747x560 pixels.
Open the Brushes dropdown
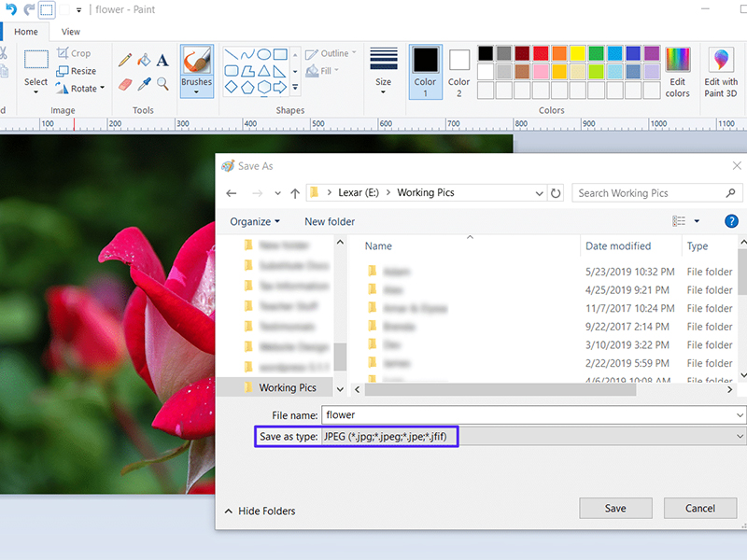(x=197, y=91)
